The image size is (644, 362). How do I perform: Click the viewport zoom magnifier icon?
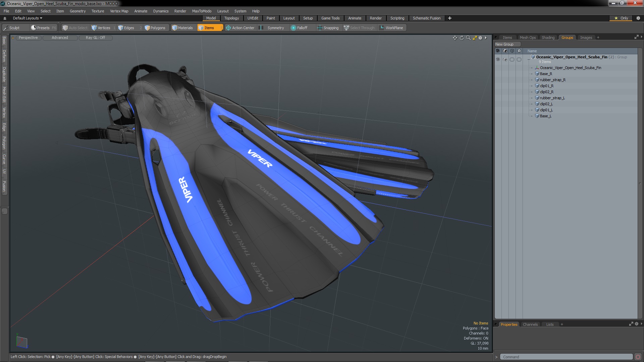pyautogui.click(x=468, y=38)
